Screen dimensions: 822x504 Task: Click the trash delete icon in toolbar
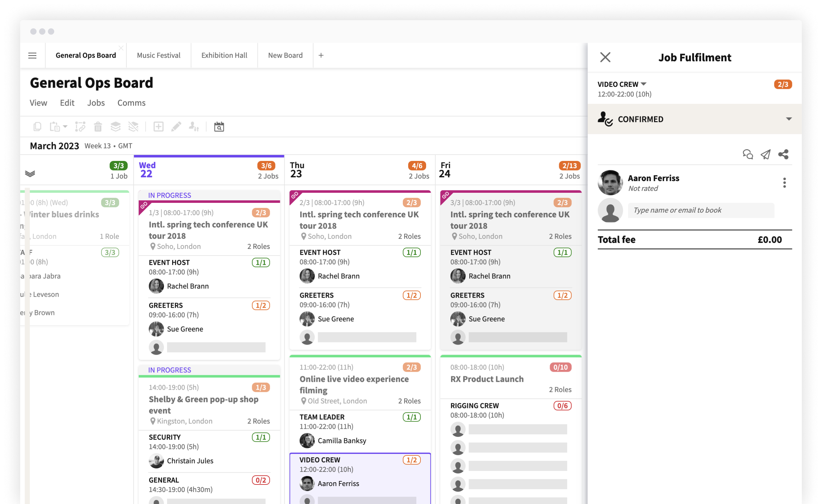tap(98, 127)
